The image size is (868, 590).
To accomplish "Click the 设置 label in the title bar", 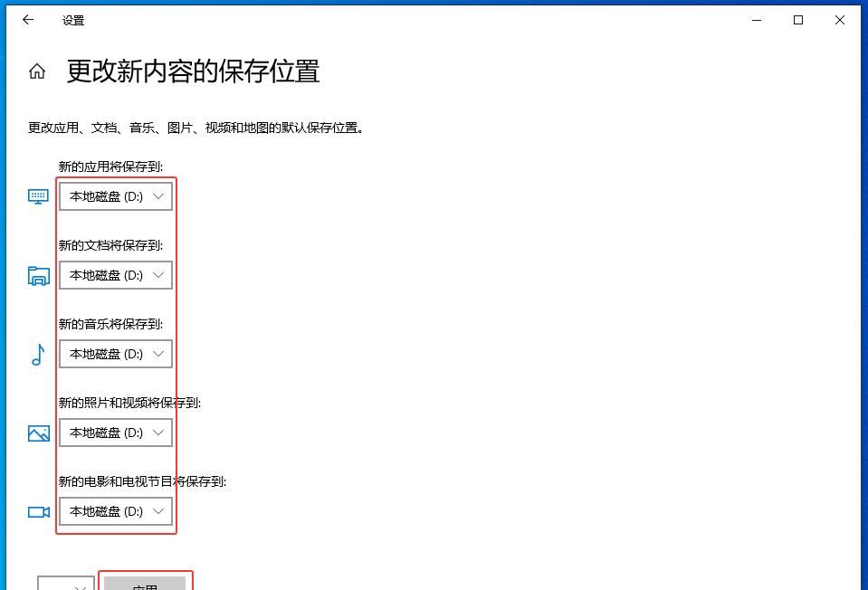I will (x=73, y=20).
